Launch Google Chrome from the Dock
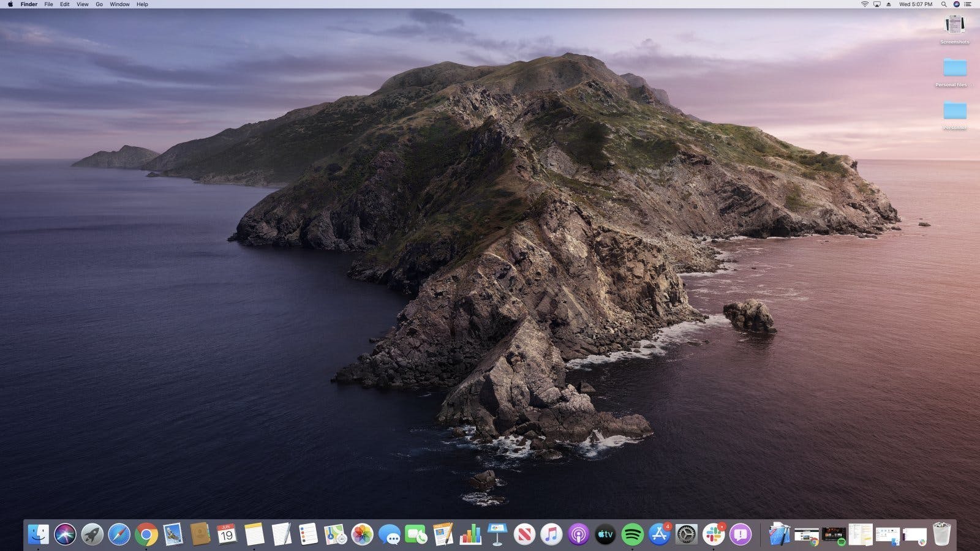 146,534
